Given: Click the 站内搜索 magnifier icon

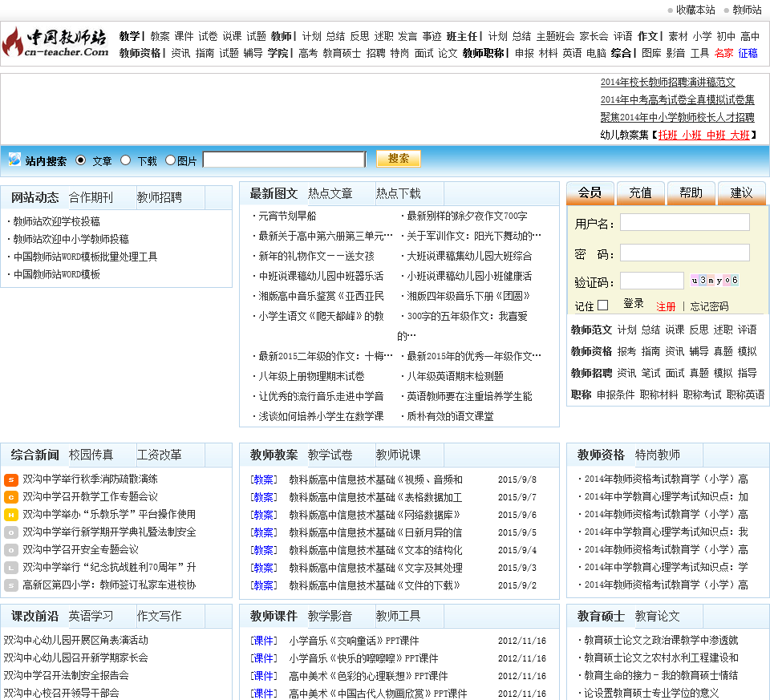Looking at the screenshot, I should pos(14,159).
